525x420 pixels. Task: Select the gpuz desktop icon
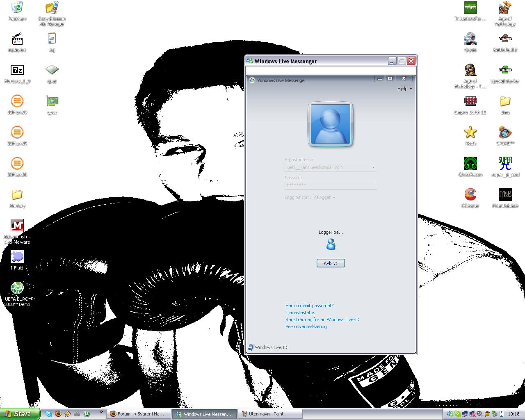click(52, 105)
